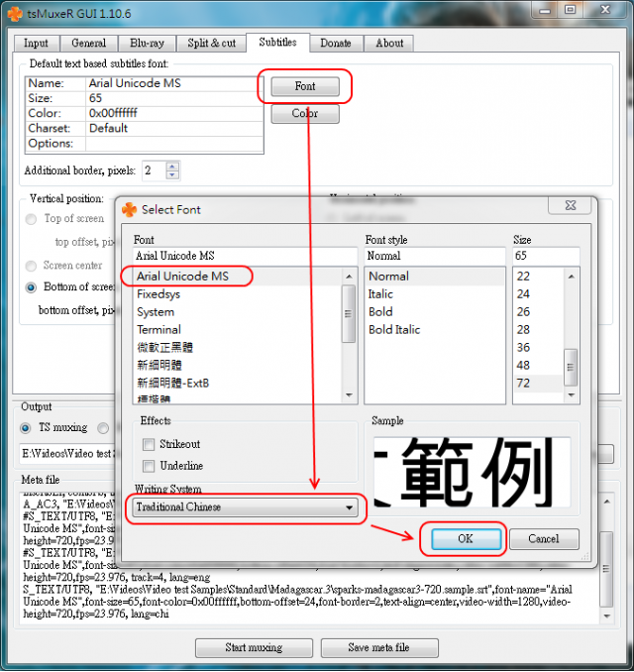The image size is (634, 672).
Task: Click the output file path field
Action: tap(67, 453)
